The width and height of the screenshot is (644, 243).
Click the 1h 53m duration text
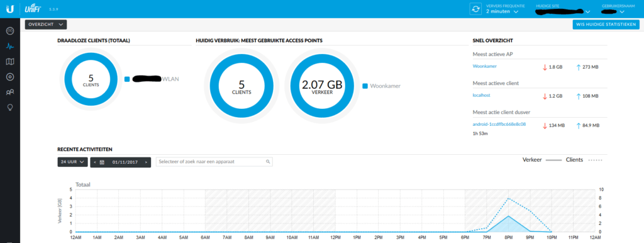click(x=479, y=133)
